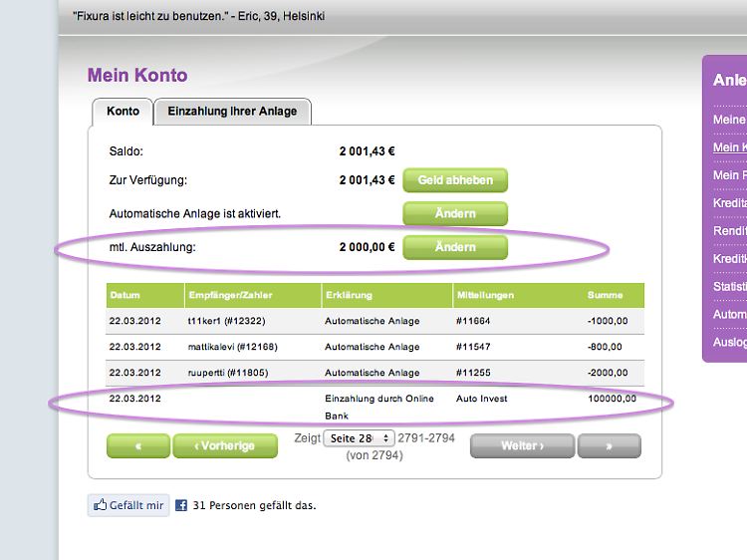Viewport: 747px width, 560px height.
Task: Go to previous page via Vorherige
Action: [x=224, y=446]
